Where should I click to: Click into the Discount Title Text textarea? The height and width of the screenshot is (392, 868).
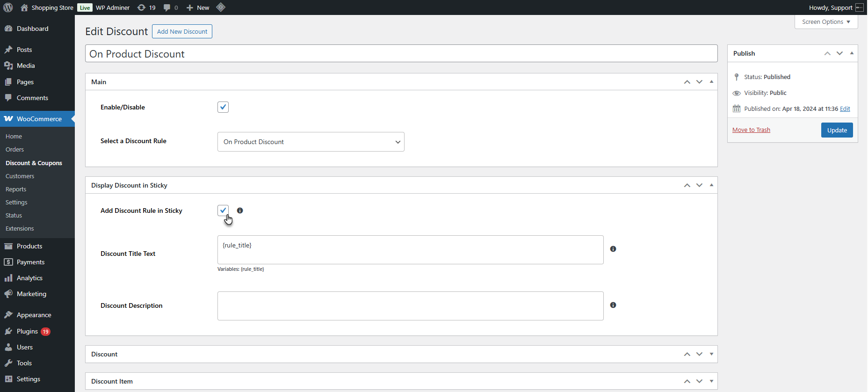[411, 250]
